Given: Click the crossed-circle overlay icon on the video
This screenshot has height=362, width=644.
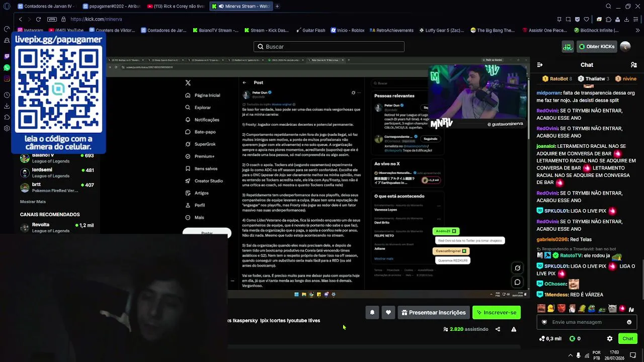Looking at the screenshot, I should (x=517, y=268).
